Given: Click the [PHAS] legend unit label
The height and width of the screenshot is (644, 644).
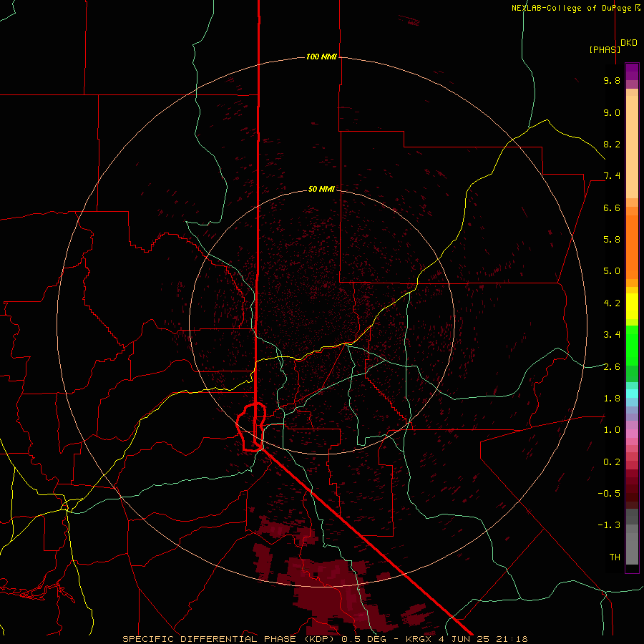Looking at the screenshot, I should pos(605,49).
